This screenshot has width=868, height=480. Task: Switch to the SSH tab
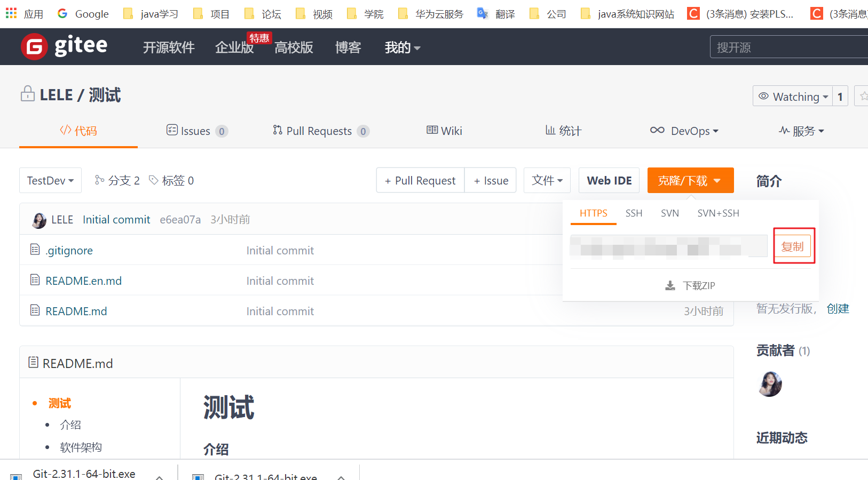(634, 213)
